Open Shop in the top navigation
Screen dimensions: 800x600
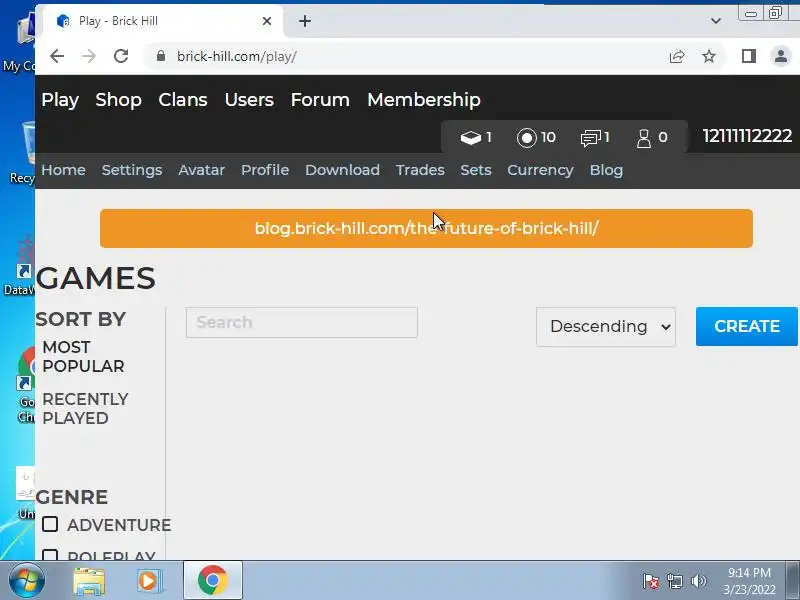pyautogui.click(x=118, y=100)
